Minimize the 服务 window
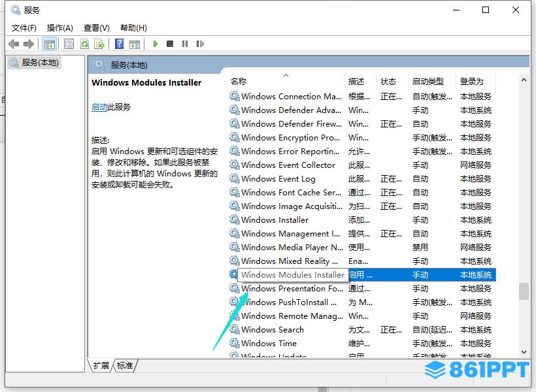Image resolution: width=536 pixels, height=392 pixels. click(456, 10)
